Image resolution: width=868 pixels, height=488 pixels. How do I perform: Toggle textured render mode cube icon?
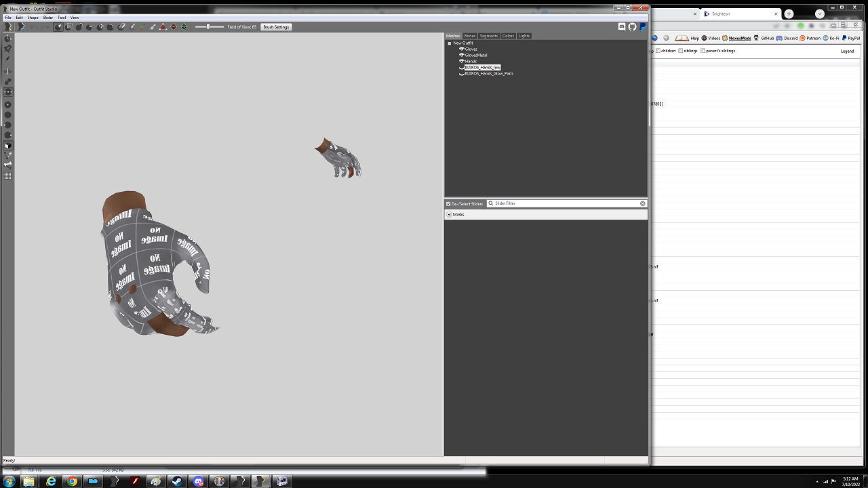8,145
